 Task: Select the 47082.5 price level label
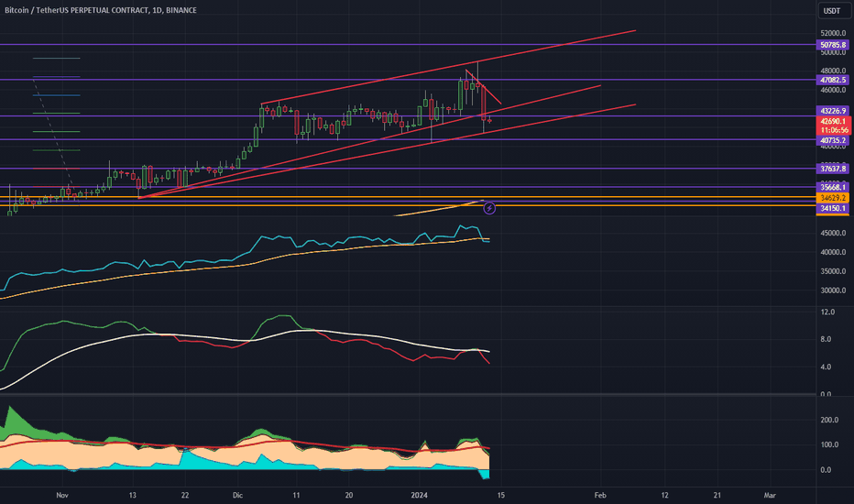(833, 80)
